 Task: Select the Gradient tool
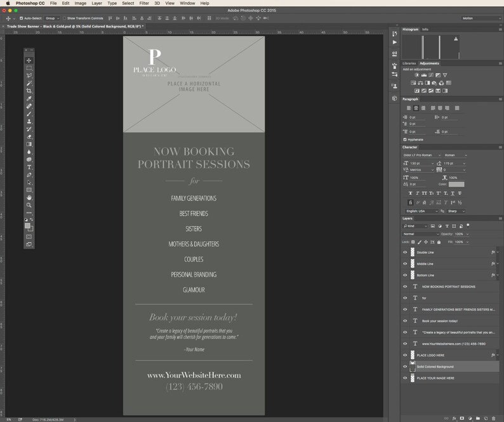[29, 144]
